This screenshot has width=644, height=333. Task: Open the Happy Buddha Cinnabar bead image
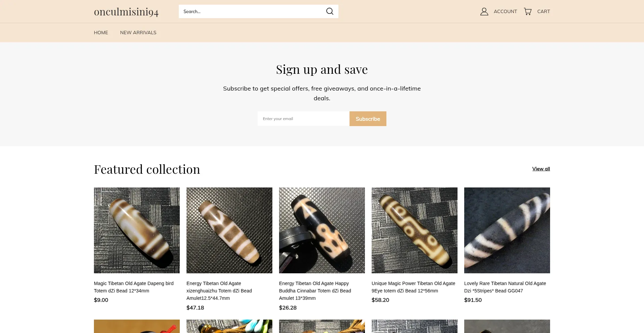(x=322, y=230)
